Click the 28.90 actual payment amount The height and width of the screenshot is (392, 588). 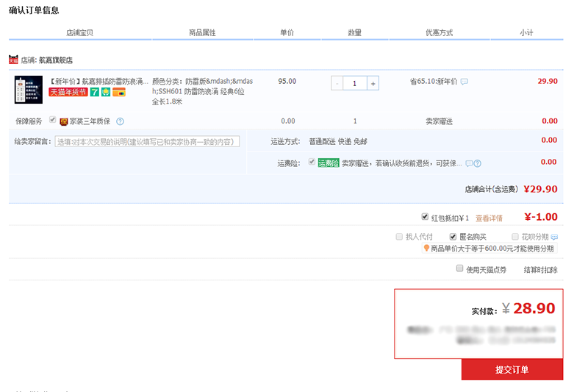click(x=534, y=308)
